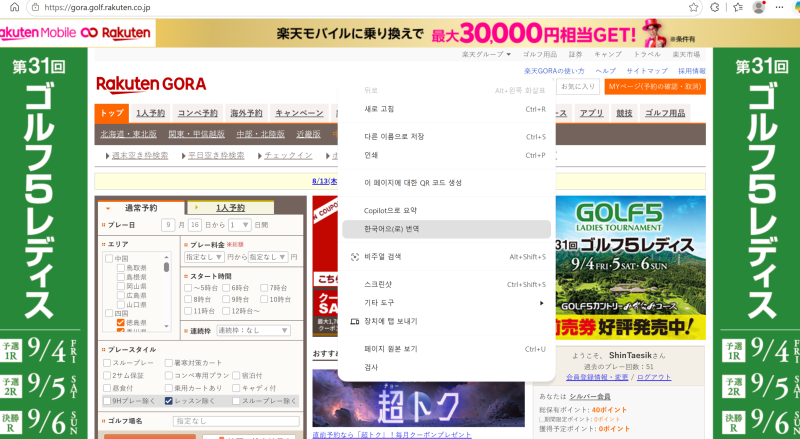Viewport: 800px width, 439px height.
Task: Check the 鳥取県 checkbox
Action: tap(121, 267)
